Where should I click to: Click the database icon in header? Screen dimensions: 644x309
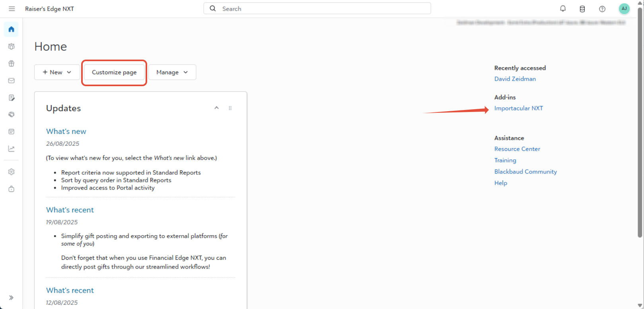click(582, 9)
